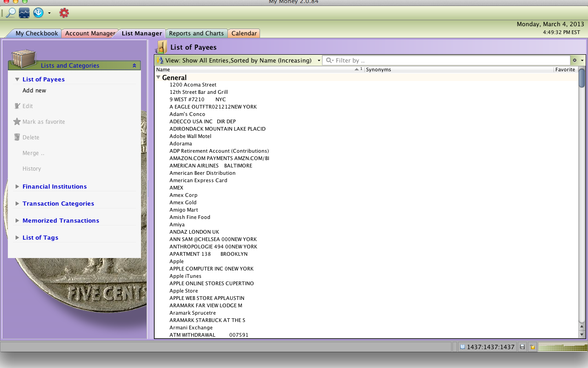Choose the Merge .. action
This screenshot has width=588, height=368.
coord(34,153)
